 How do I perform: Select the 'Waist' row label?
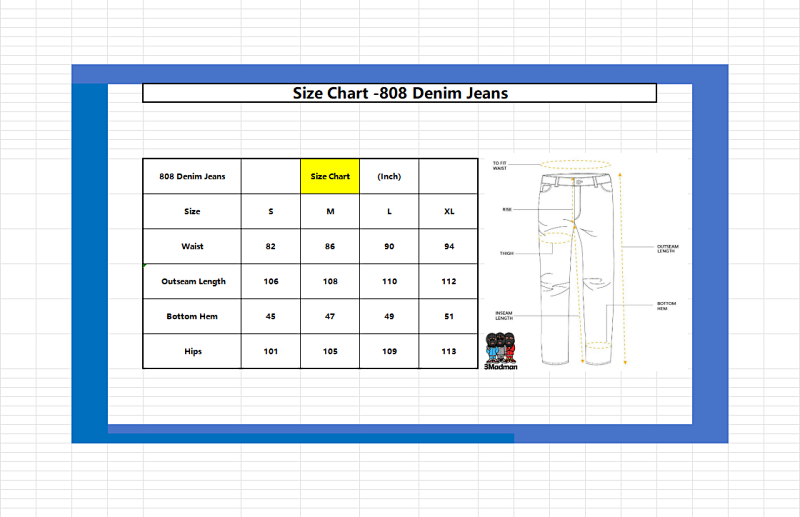[192, 246]
